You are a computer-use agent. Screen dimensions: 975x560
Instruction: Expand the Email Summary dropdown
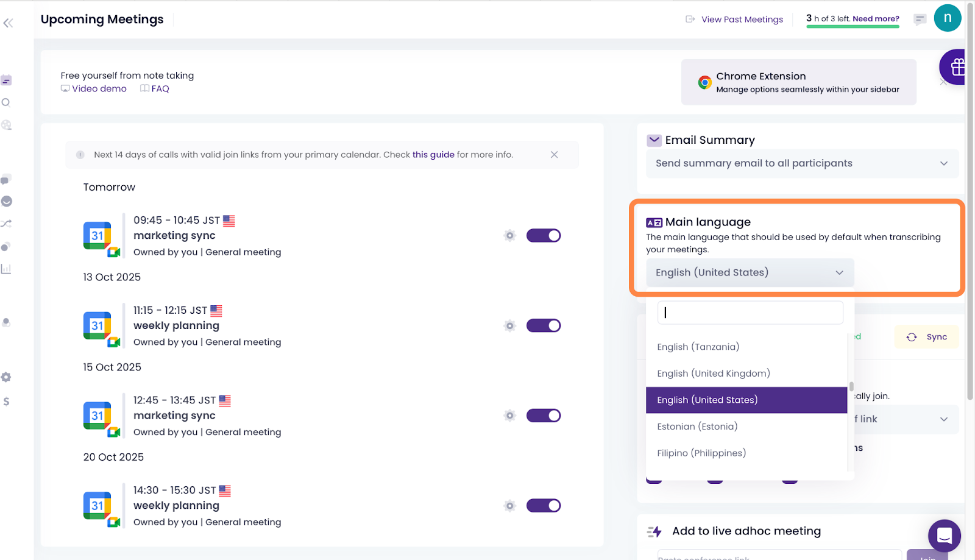tap(801, 163)
